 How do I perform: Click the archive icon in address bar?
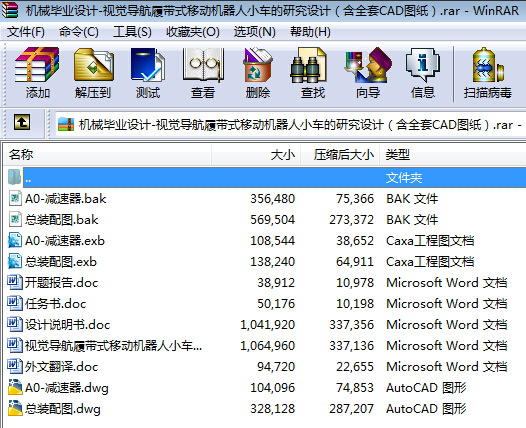point(66,124)
